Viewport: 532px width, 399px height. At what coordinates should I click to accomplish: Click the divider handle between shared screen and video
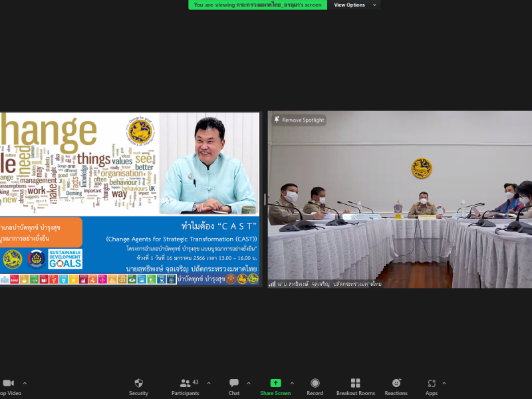click(x=264, y=199)
